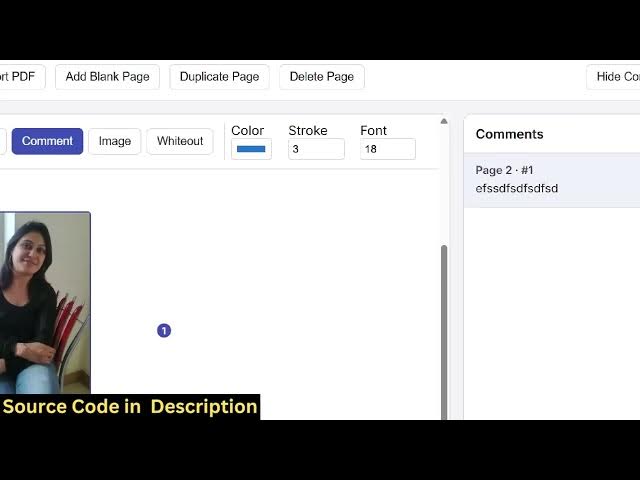Image resolution: width=640 pixels, height=480 pixels.
Task: Select the woman's photo on the page
Action: [x=44, y=302]
